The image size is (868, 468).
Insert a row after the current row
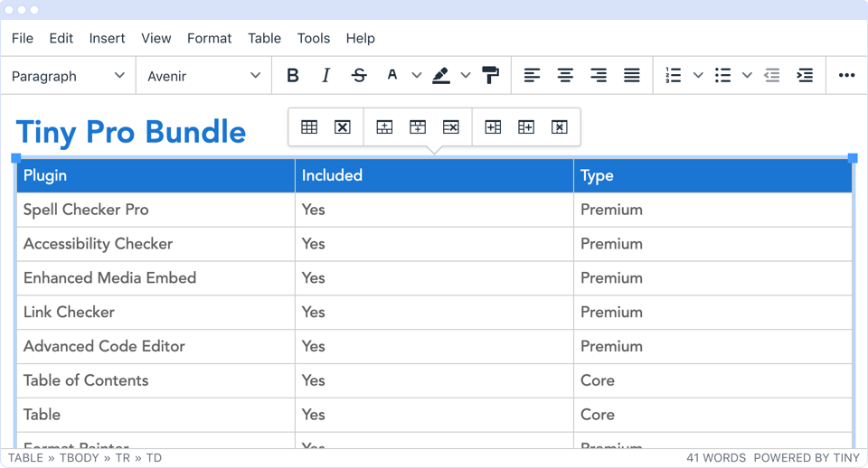point(418,127)
